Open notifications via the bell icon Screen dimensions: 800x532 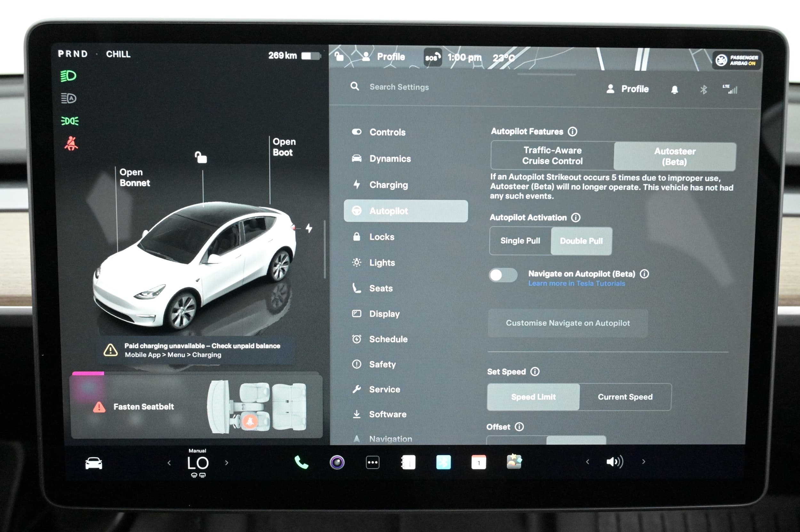[675, 90]
